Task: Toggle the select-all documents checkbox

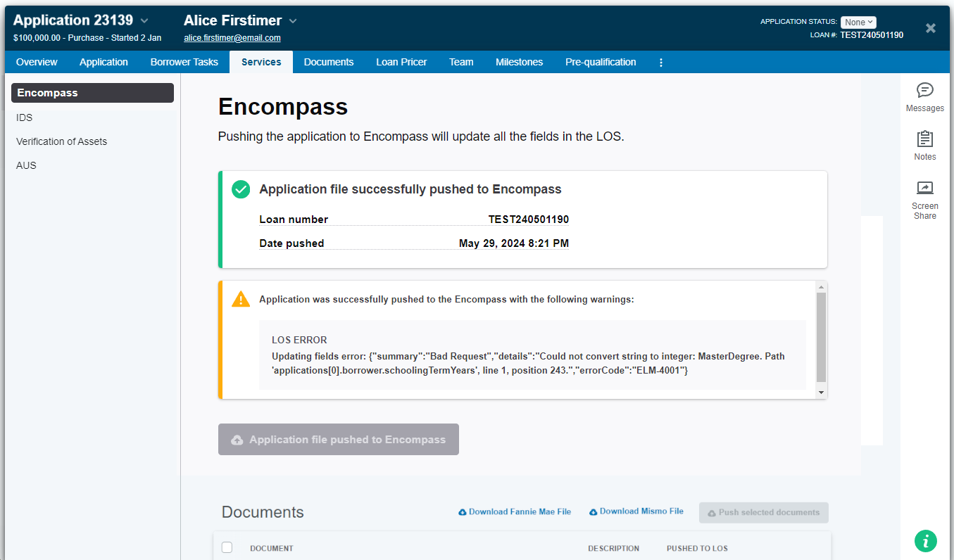Action: pos(227,547)
